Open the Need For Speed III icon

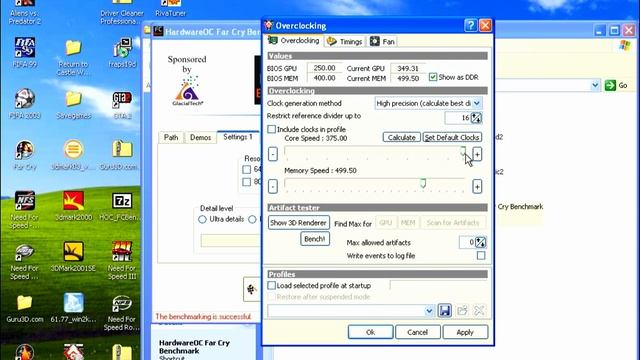[122, 260]
